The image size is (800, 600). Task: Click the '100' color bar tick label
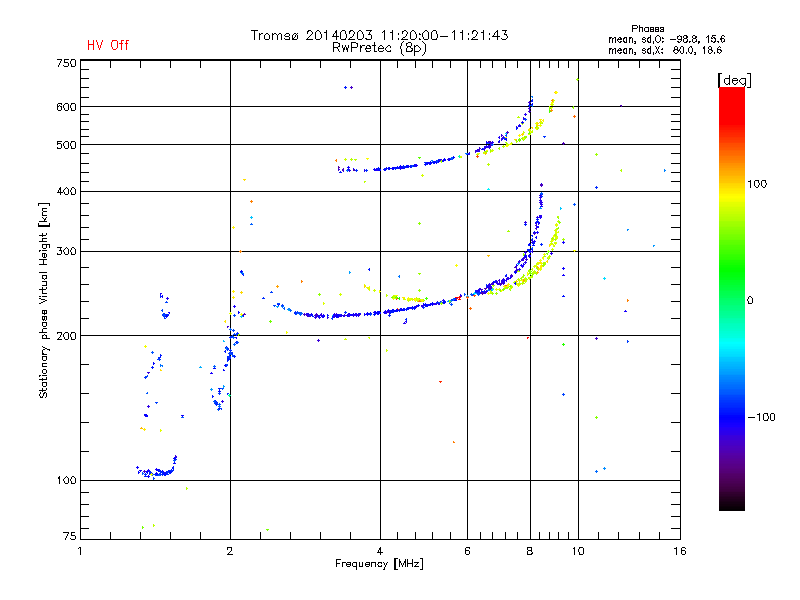coord(757,184)
